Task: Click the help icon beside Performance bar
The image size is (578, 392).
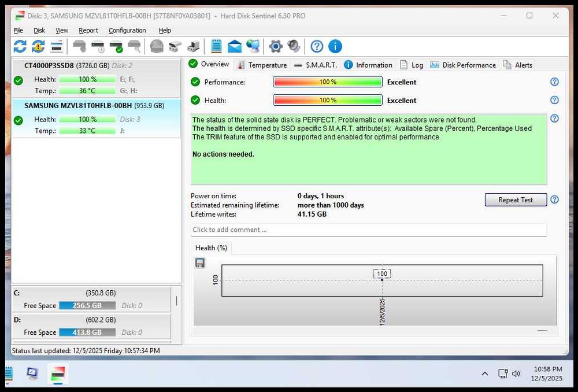Action: [554, 82]
